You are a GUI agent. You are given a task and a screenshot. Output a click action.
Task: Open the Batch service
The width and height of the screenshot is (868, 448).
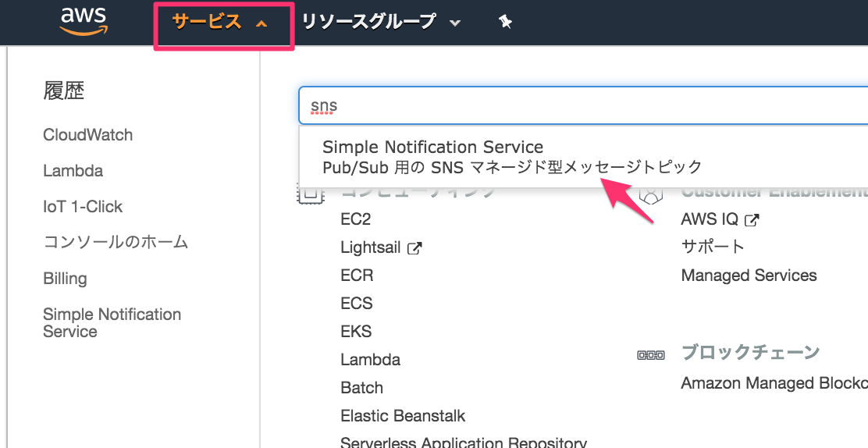[x=362, y=388]
